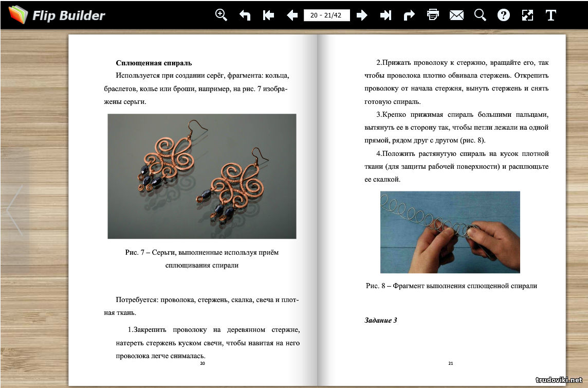Share by email using the envelope icon
This screenshot has width=588, height=388.
point(456,15)
